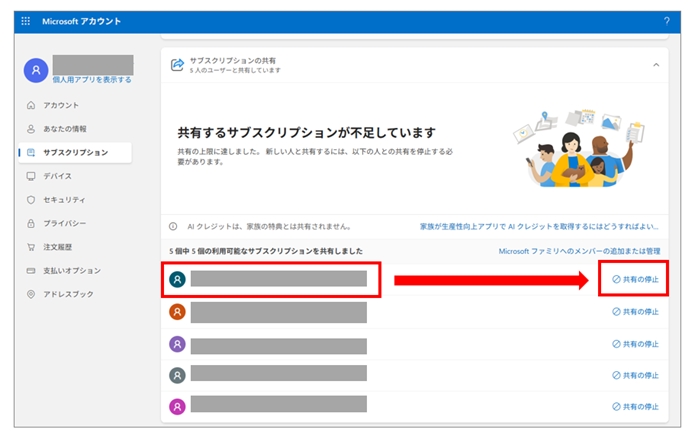Click the info icon beside AI クレジット notice
The height and width of the screenshot is (439, 698).
pos(173,226)
